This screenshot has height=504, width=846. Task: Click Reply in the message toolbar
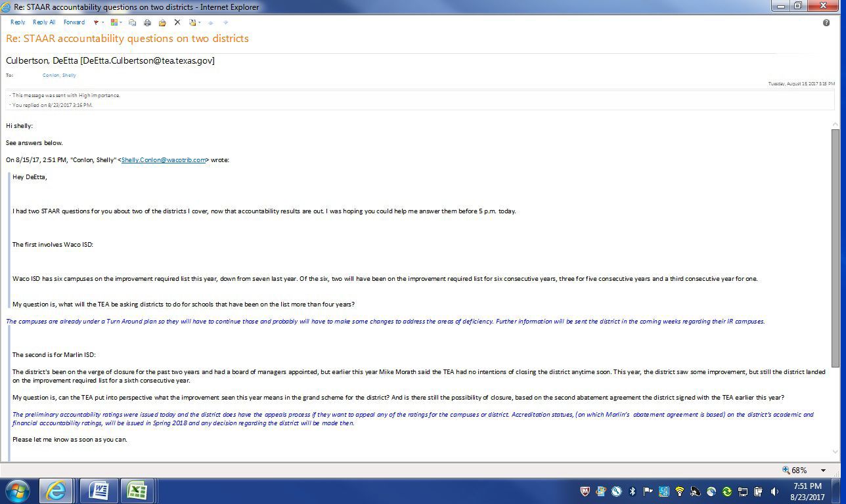coord(18,22)
